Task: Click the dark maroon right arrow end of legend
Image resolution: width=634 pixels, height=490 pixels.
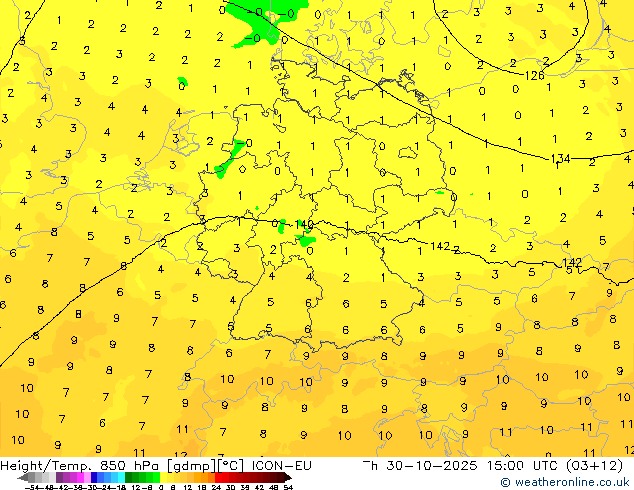Action: click(x=287, y=477)
